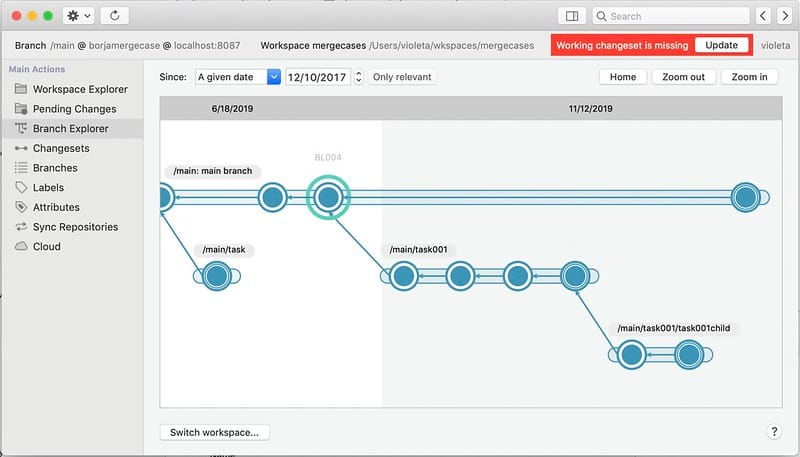Open Workspace Explorer from sidebar

point(79,89)
